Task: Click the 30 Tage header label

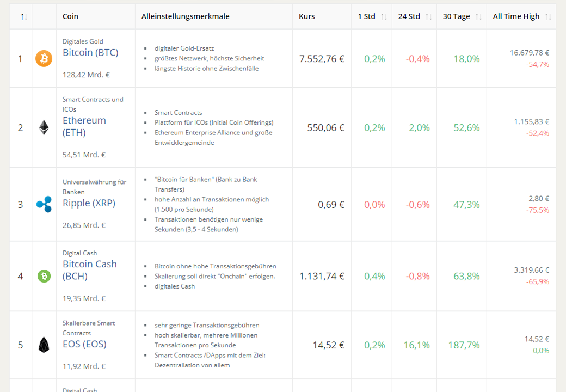Action: pos(456,16)
